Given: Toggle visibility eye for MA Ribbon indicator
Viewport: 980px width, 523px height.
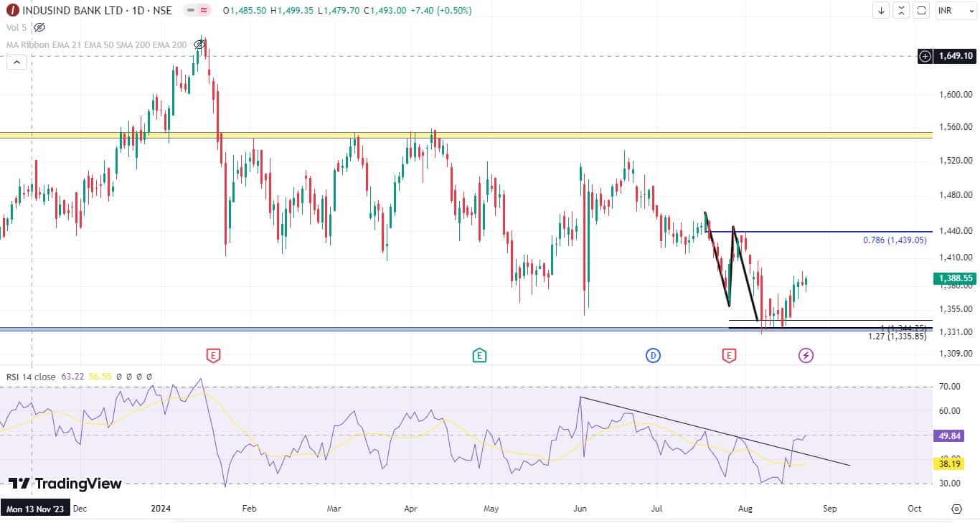Looking at the screenshot, I should (x=200, y=44).
